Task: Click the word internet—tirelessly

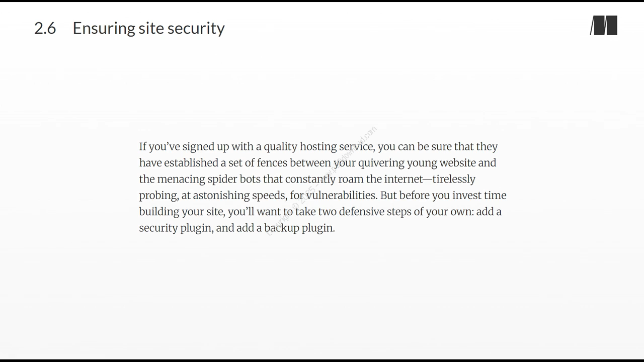Action: point(430,179)
